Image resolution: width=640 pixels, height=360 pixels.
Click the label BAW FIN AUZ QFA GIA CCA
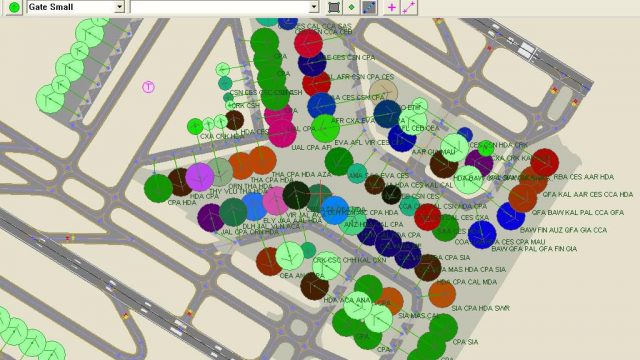pyautogui.click(x=563, y=230)
